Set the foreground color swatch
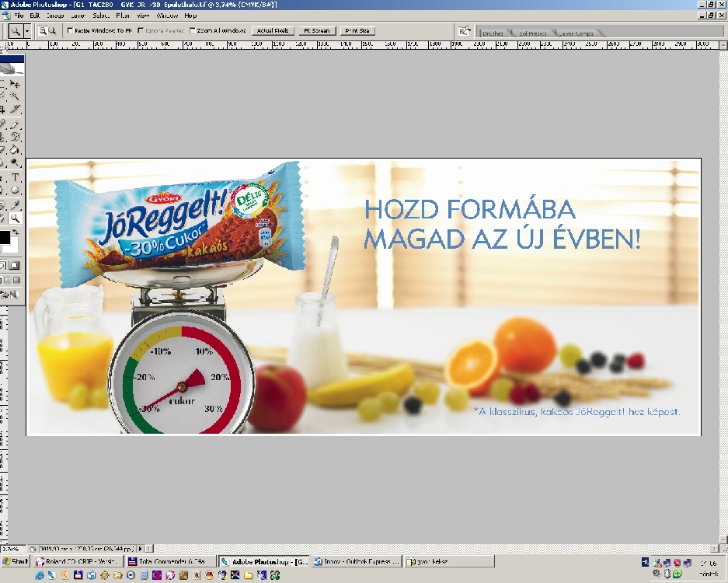This screenshot has width=728, height=583. point(5,237)
